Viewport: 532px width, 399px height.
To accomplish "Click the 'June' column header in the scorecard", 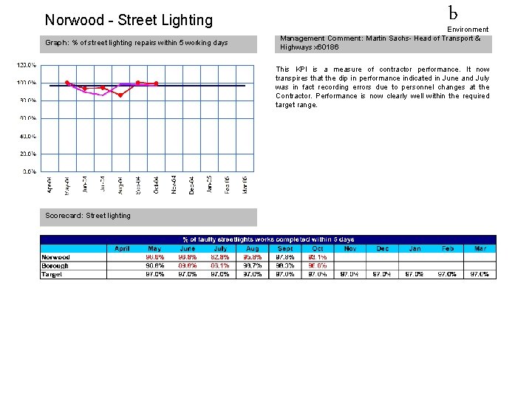I will tap(187, 249).
